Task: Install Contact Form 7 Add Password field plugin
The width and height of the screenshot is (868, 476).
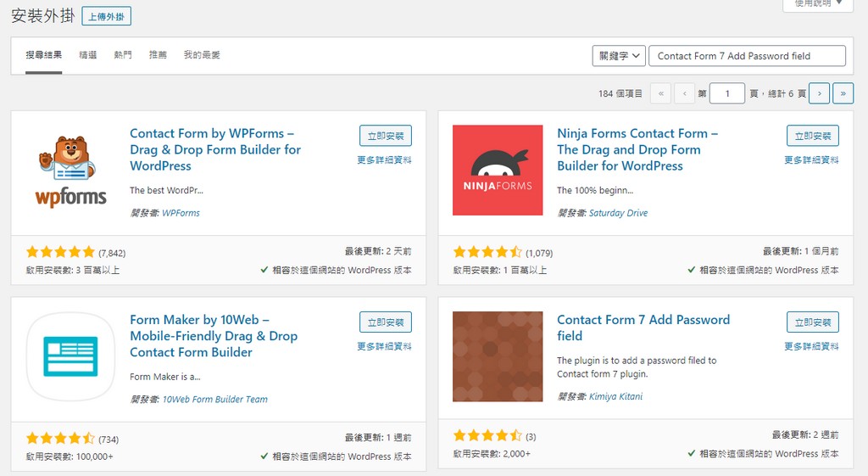Action: pyautogui.click(x=812, y=322)
